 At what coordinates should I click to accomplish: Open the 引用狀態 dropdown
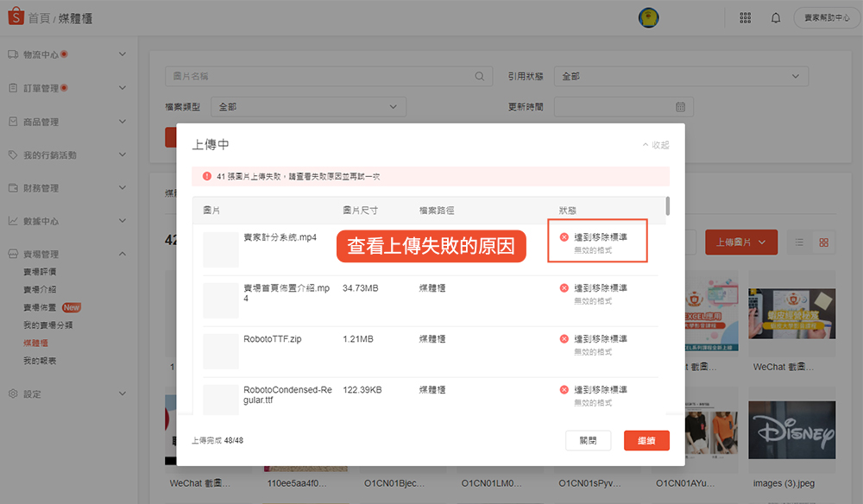click(x=680, y=76)
